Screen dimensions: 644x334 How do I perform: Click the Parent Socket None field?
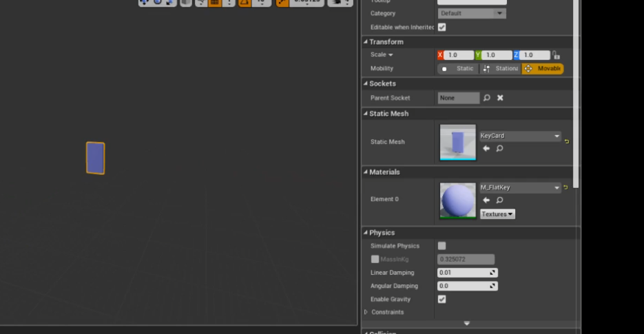tap(458, 98)
